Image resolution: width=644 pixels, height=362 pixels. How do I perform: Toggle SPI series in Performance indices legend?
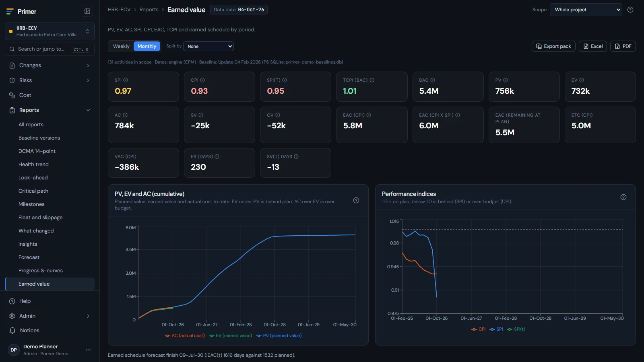tap(496, 329)
